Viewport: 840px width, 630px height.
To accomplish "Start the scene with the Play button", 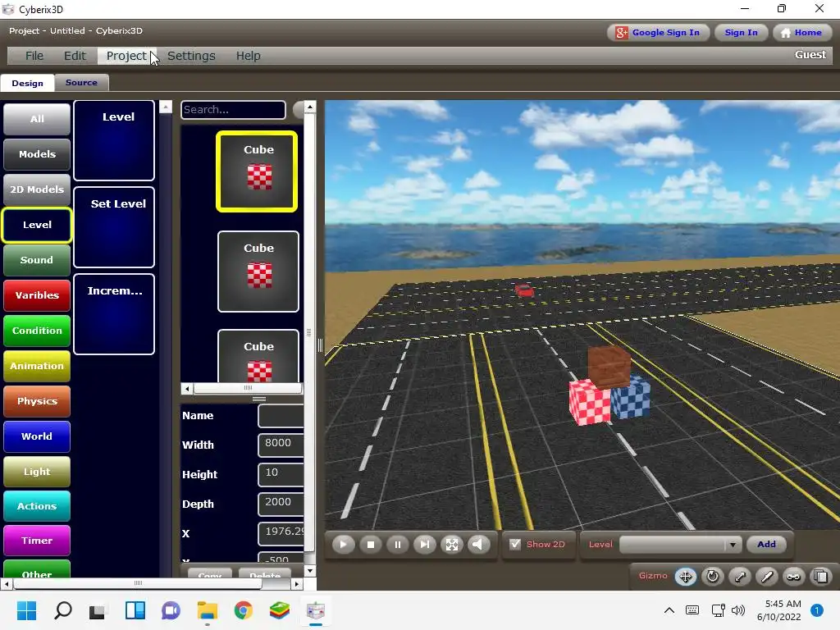I will [x=344, y=545].
